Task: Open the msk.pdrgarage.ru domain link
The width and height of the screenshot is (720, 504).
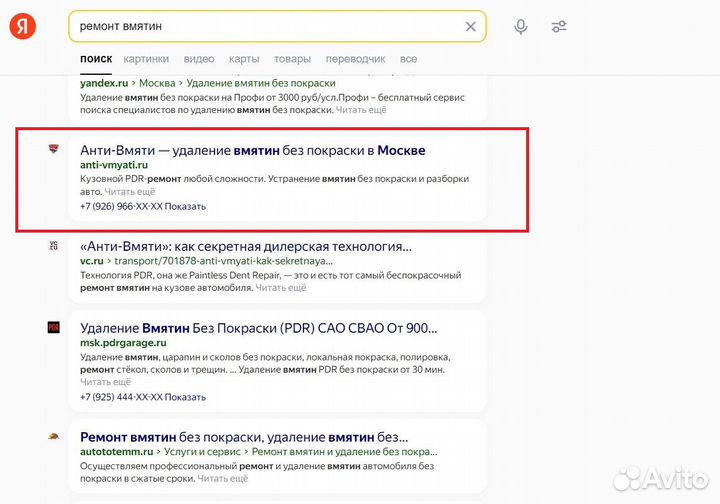Action: 123,343
